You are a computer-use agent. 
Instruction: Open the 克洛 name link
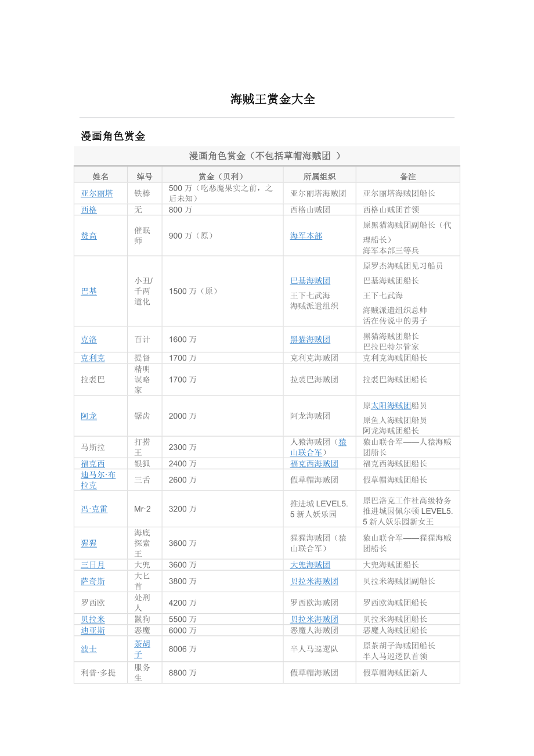[x=89, y=340]
